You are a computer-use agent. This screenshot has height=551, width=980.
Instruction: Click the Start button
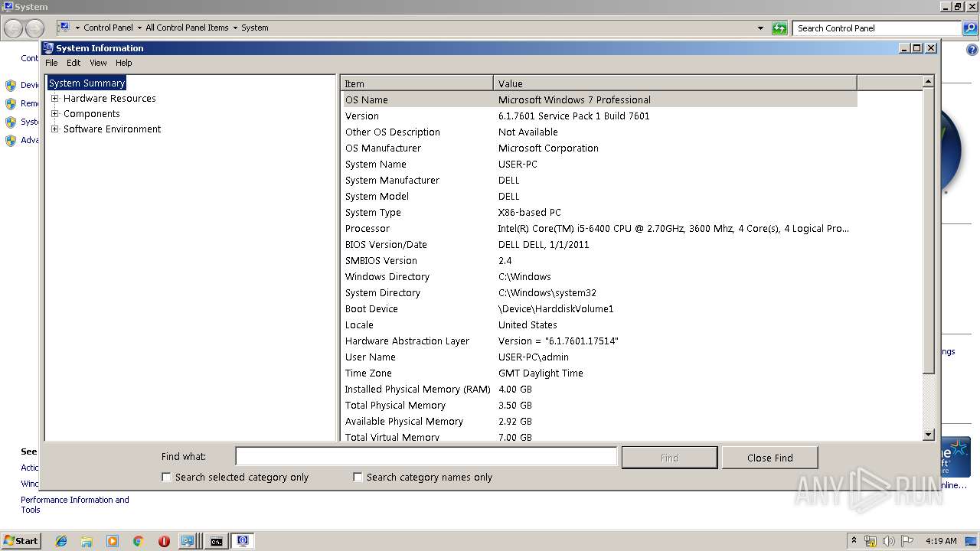pos(21,541)
